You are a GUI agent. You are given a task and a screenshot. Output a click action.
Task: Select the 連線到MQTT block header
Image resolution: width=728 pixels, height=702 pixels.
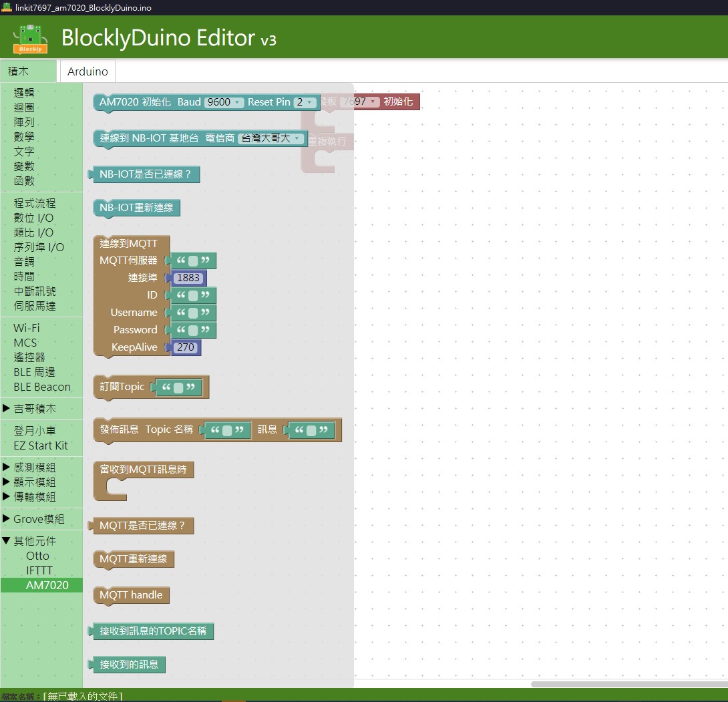point(129,244)
